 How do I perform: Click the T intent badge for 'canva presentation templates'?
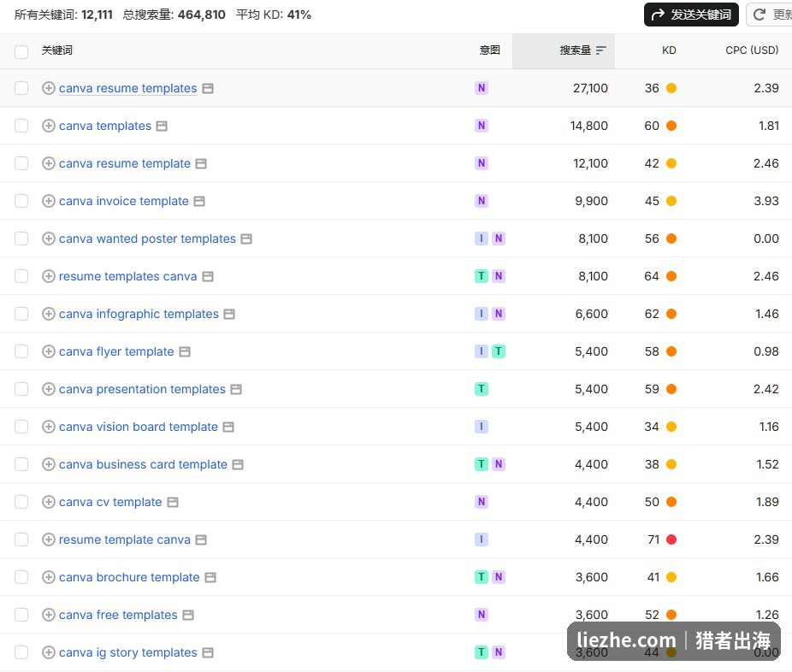point(482,389)
